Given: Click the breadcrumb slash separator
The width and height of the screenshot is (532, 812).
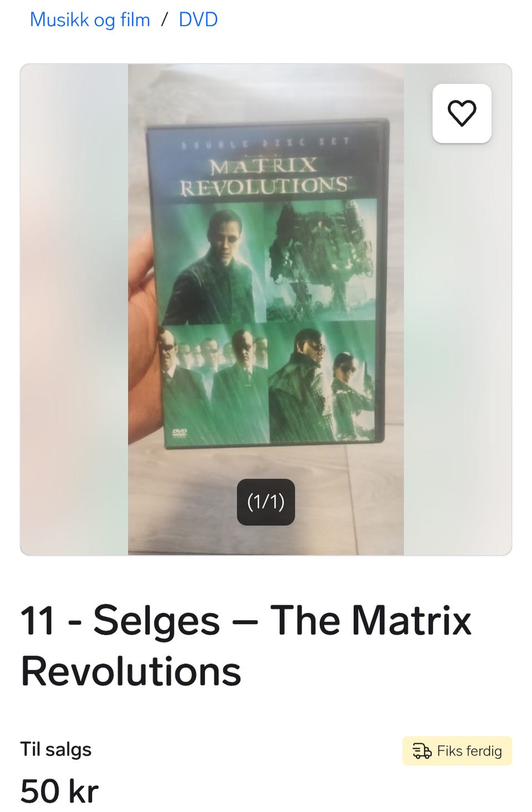Looking at the screenshot, I should 164,19.
